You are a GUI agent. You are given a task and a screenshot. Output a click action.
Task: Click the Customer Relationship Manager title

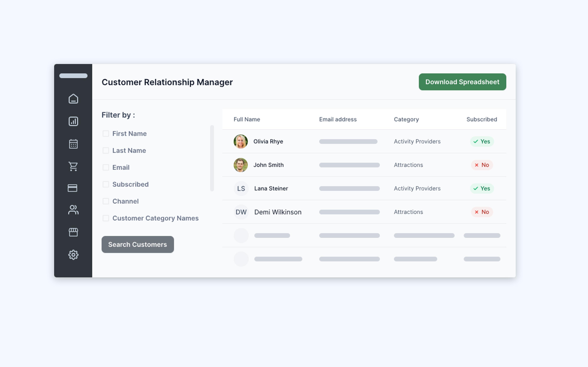[167, 82]
